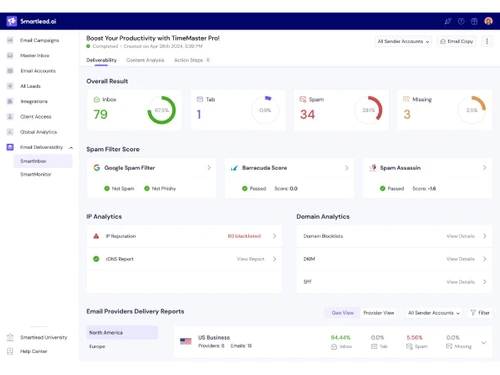Expand the Google Spam Filter card
The width and height of the screenshot is (500, 375).
click(209, 168)
